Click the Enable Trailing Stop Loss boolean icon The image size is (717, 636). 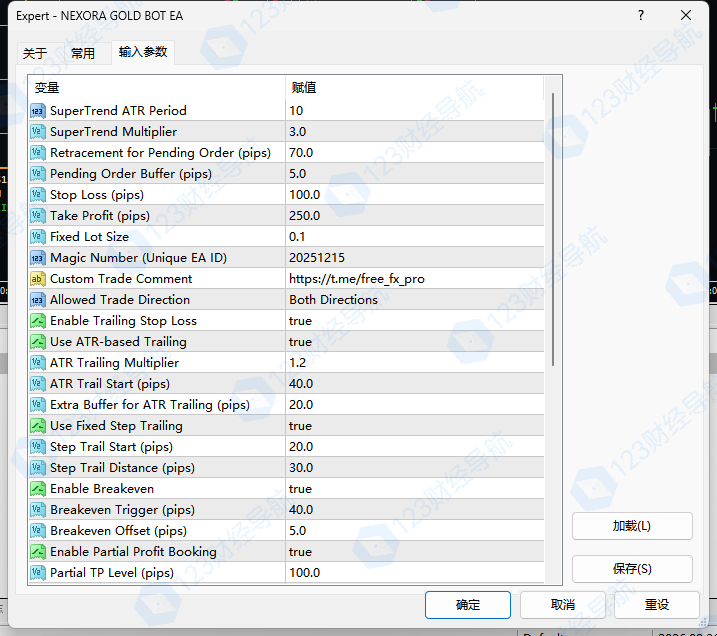click(x=37, y=321)
